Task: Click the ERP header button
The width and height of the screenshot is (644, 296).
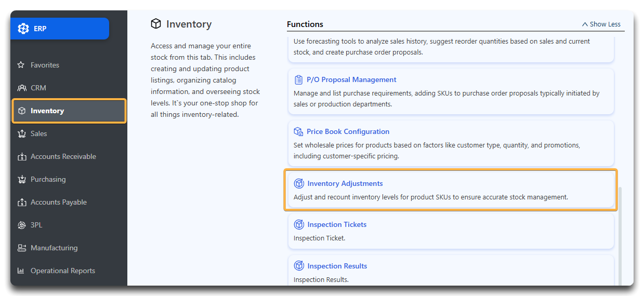Action: click(x=60, y=29)
